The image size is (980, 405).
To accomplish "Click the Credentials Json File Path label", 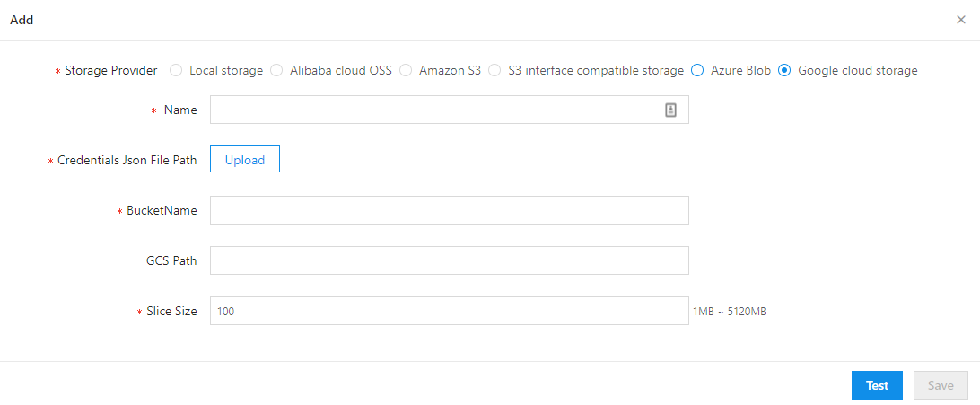I will 127,160.
